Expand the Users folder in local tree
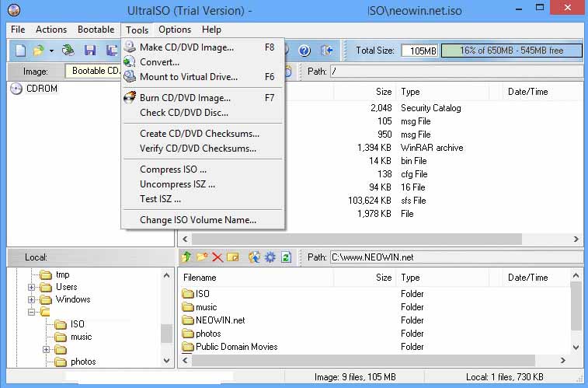This screenshot has width=588, height=388. [x=32, y=288]
